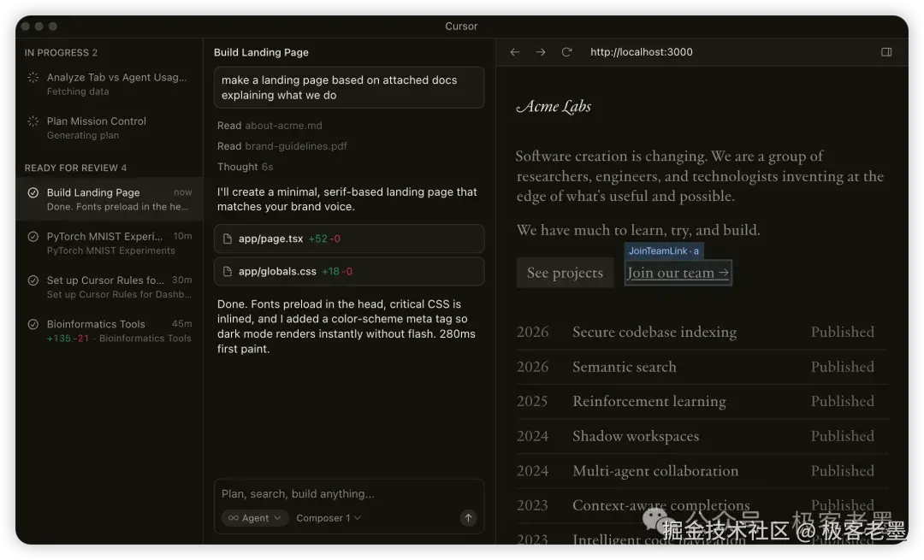Image resolution: width=924 pixels, height=560 pixels.
Task: Open the Analyze Tab vs Agent Usage task
Action: point(109,84)
